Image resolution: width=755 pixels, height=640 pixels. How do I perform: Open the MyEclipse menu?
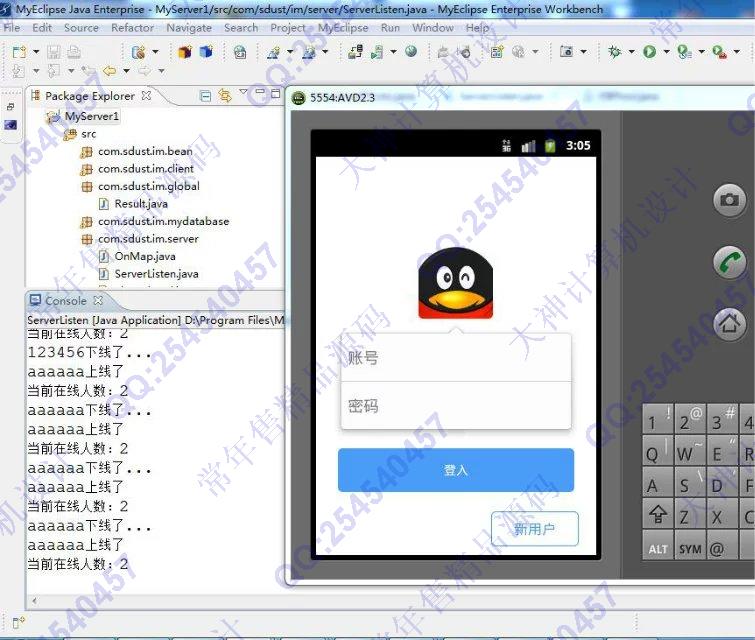click(343, 28)
